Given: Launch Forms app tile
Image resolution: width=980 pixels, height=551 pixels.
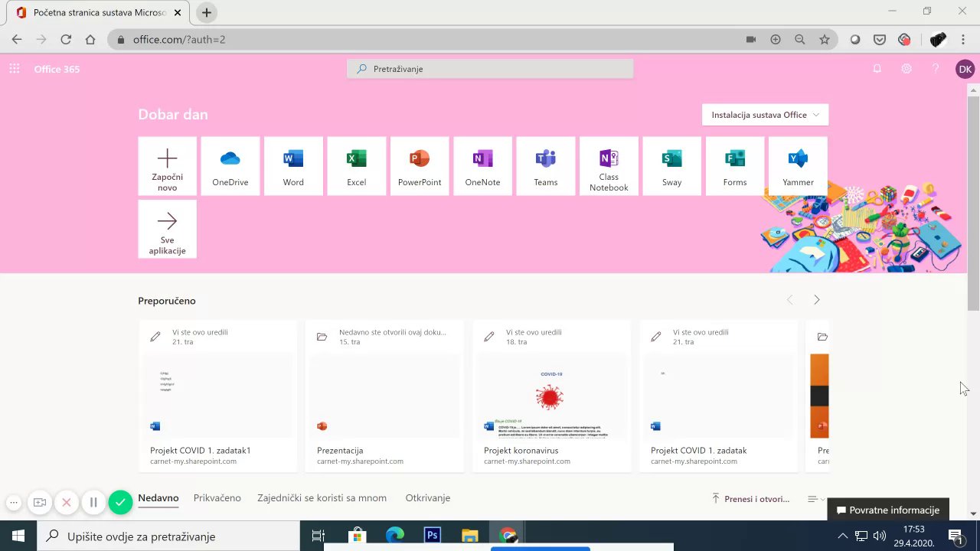Looking at the screenshot, I should pos(735,166).
